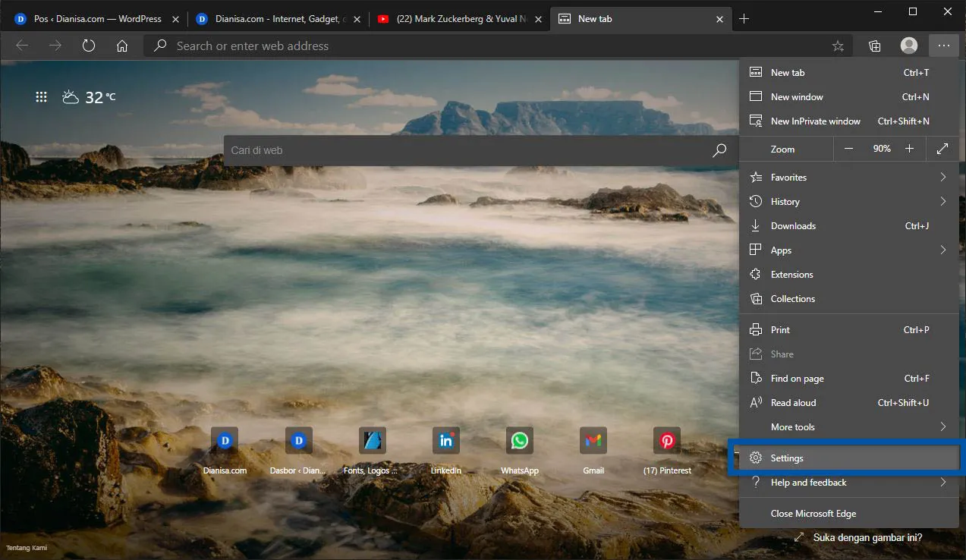This screenshot has width=966, height=560.
Task: Click the app launcher grid icon
Action: pyautogui.click(x=41, y=96)
